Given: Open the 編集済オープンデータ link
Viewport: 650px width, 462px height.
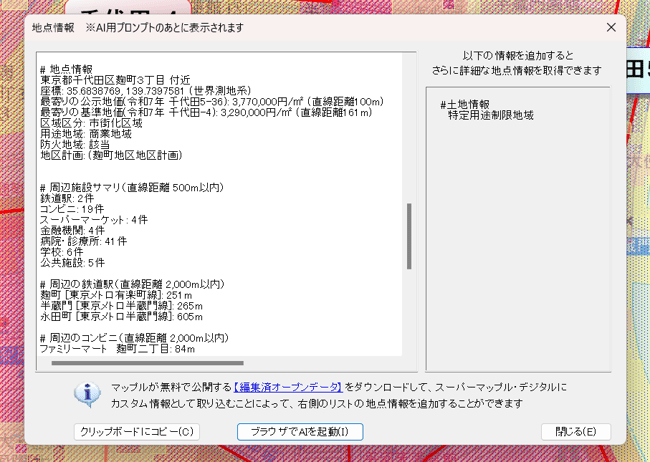Looking at the screenshot, I should tap(288, 387).
